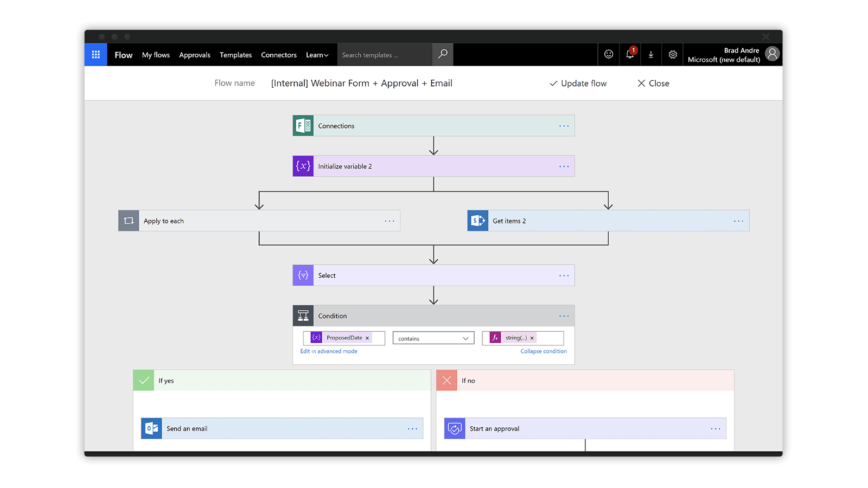This screenshot has height=488, width=868.
Task: Click the condition value field with string(...)
Action: (523, 338)
